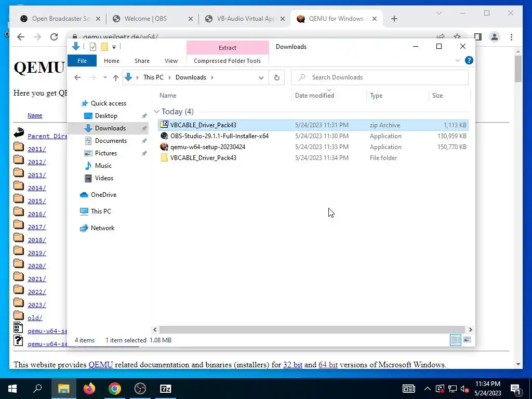Switch to the Home ribbon tab
532x399 pixels.
click(x=112, y=61)
